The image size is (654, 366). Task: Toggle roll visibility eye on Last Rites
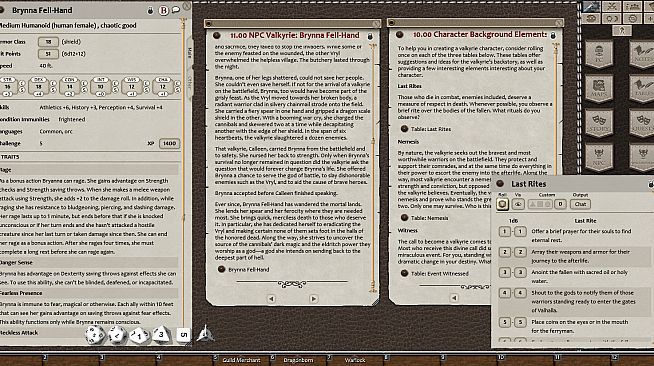(x=518, y=204)
